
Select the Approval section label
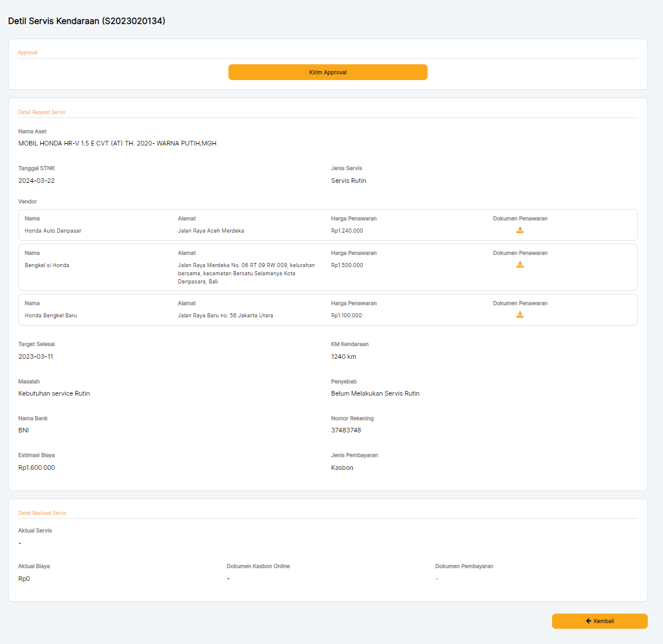pyautogui.click(x=27, y=53)
